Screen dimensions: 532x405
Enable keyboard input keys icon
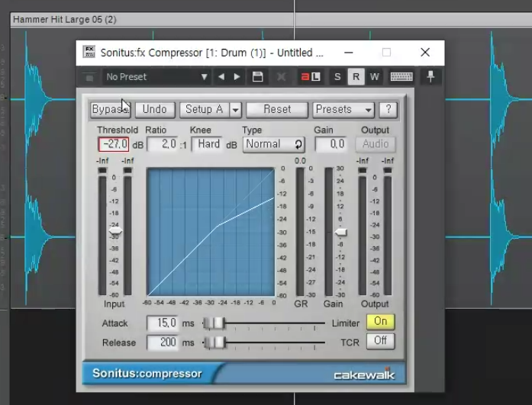[x=401, y=77]
